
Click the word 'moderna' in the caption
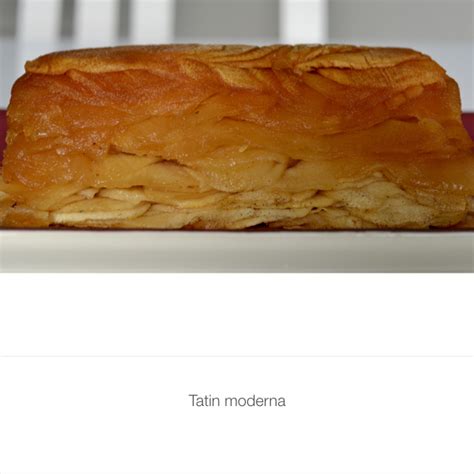pyautogui.click(x=255, y=401)
